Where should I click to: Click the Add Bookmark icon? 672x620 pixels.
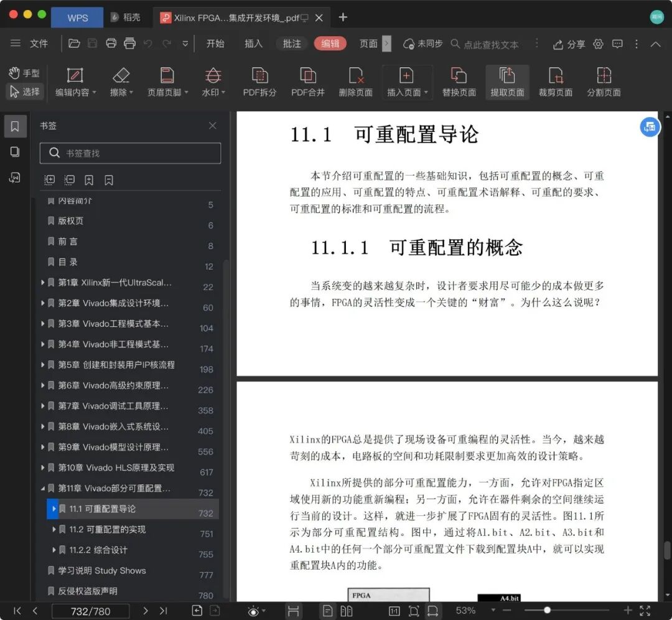pyautogui.click(x=89, y=180)
